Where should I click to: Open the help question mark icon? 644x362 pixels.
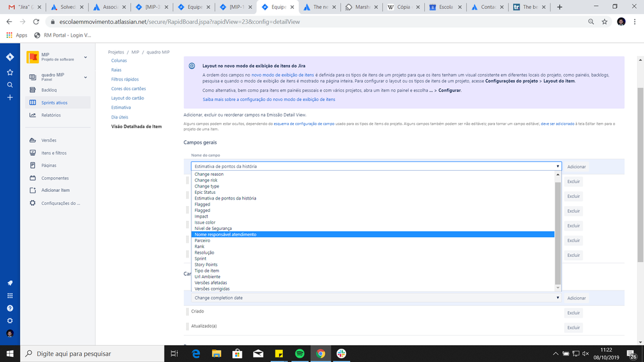10,309
